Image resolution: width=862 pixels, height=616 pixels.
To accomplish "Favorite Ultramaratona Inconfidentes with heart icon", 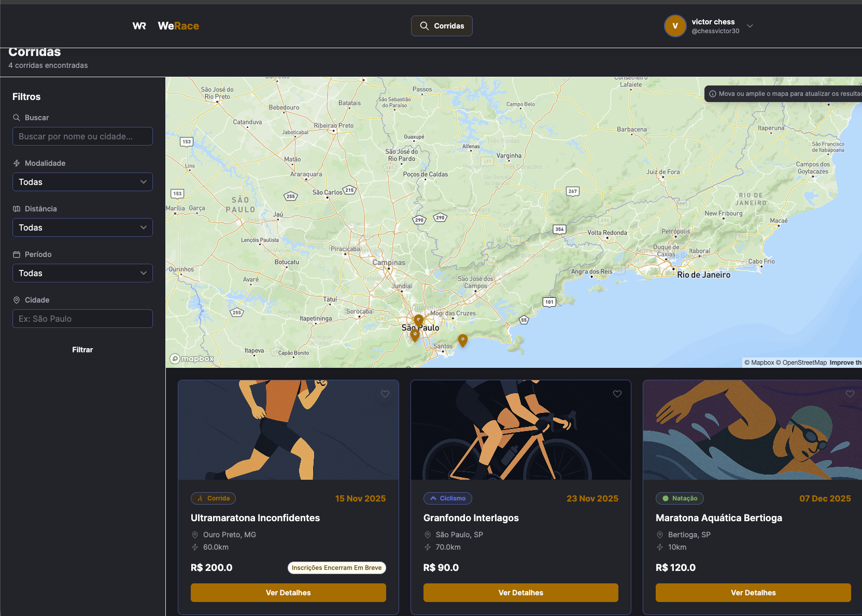I will pyautogui.click(x=385, y=394).
